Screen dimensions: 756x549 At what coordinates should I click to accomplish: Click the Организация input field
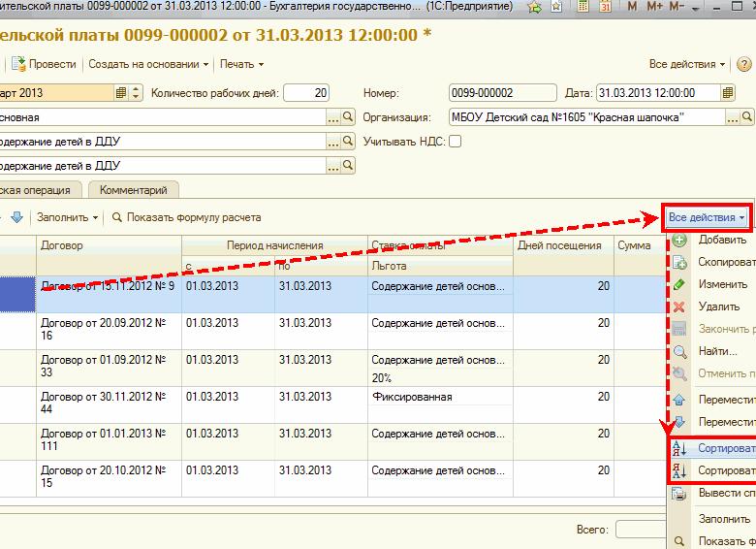click(x=586, y=117)
